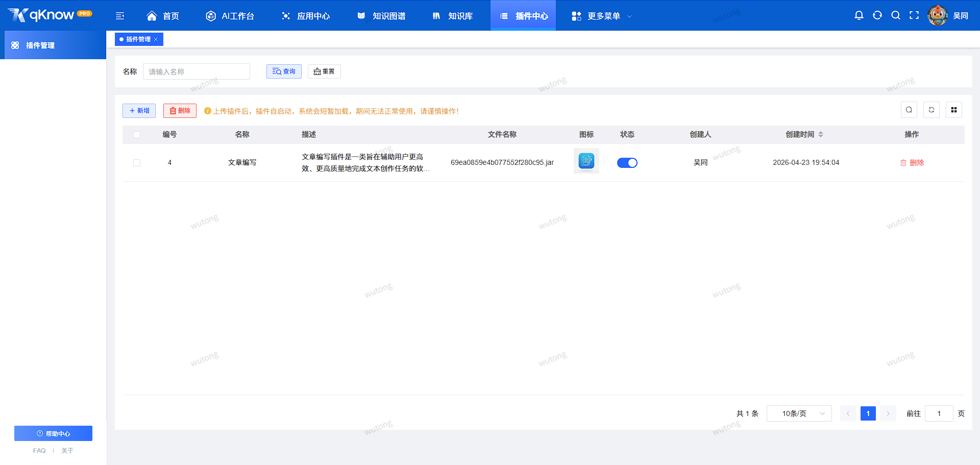Image resolution: width=980 pixels, height=465 pixels.
Task: Open 知识图谱 menu
Action: (x=381, y=16)
